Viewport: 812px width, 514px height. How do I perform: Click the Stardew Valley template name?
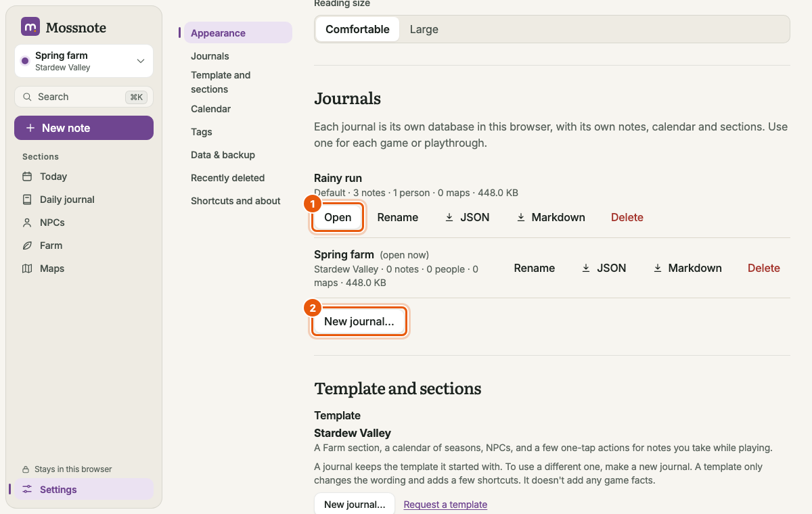coord(353,433)
